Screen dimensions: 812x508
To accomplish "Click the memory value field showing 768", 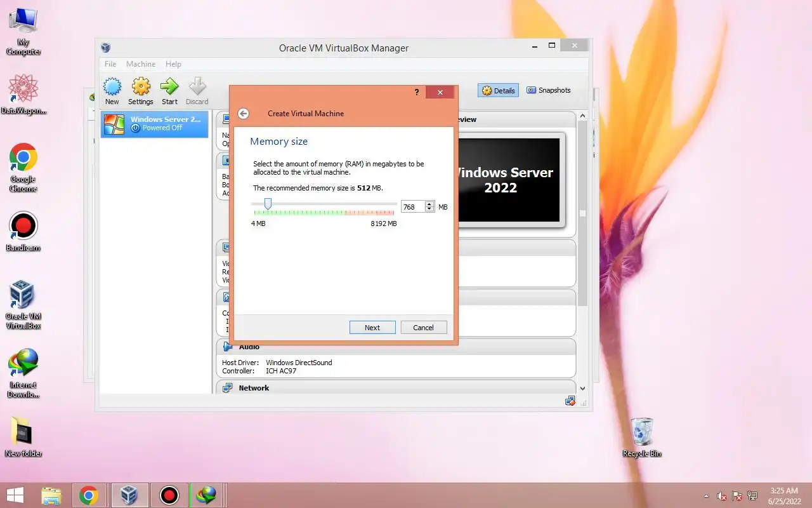I will pyautogui.click(x=413, y=207).
